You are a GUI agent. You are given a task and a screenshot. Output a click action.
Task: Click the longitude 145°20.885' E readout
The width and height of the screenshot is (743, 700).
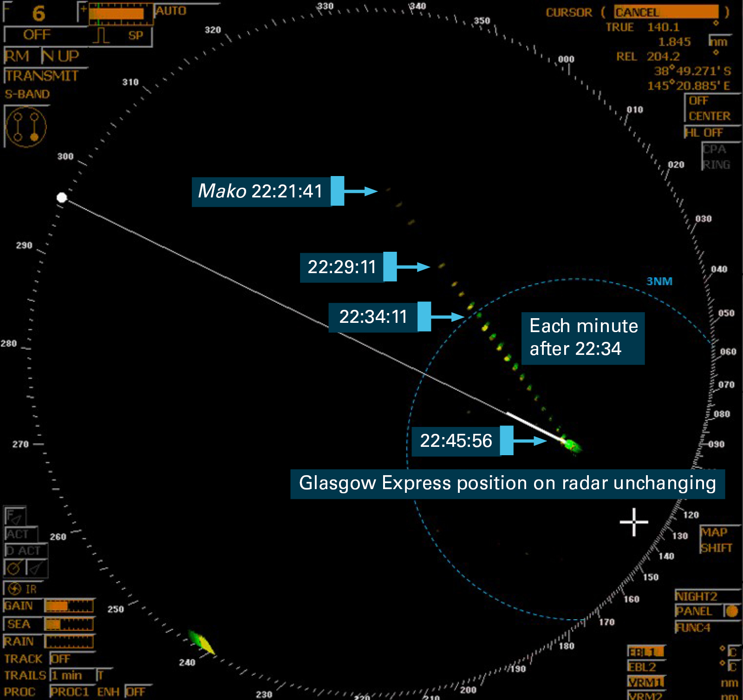[x=689, y=85]
